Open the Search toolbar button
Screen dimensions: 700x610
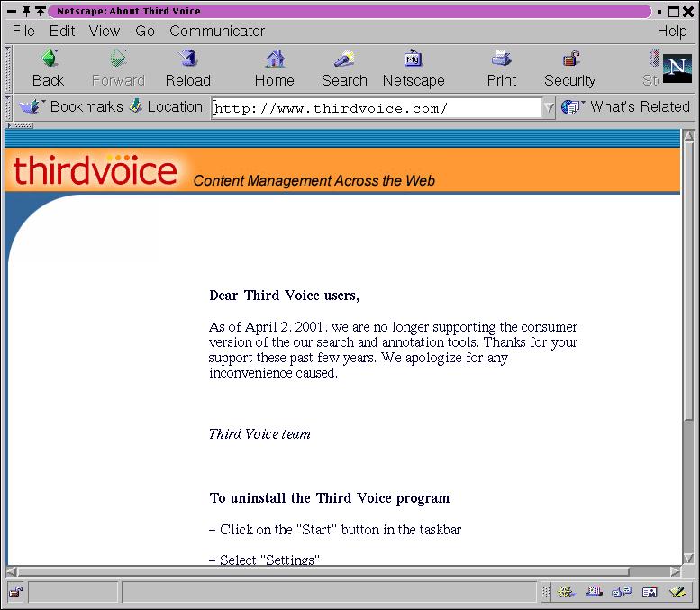[x=344, y=68]
